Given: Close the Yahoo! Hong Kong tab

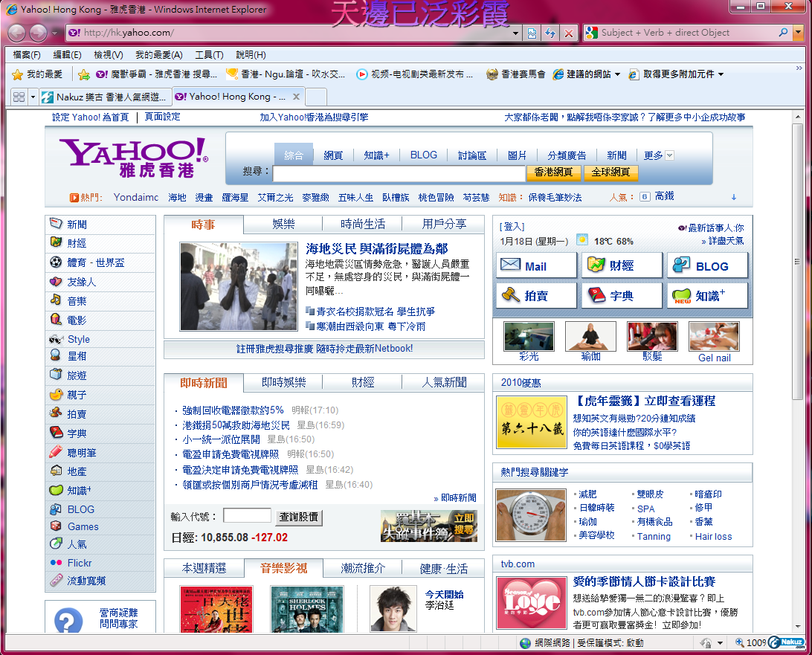Looking at the screenshot, I should click(x=296, y=97).
